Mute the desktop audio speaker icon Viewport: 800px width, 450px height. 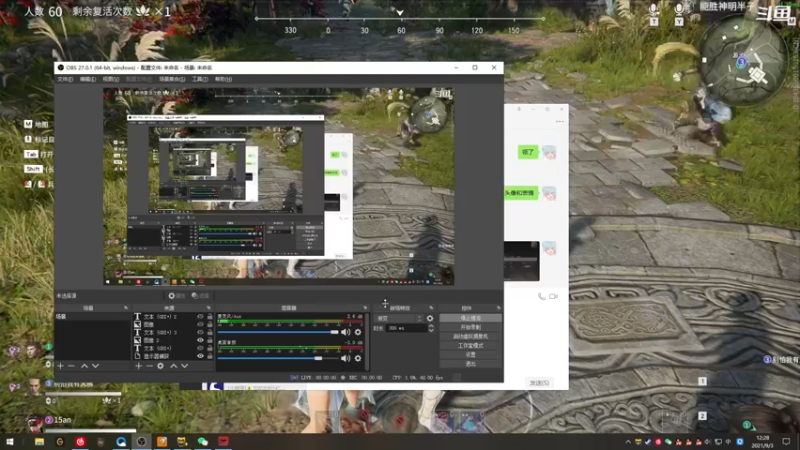click(346, 358)
